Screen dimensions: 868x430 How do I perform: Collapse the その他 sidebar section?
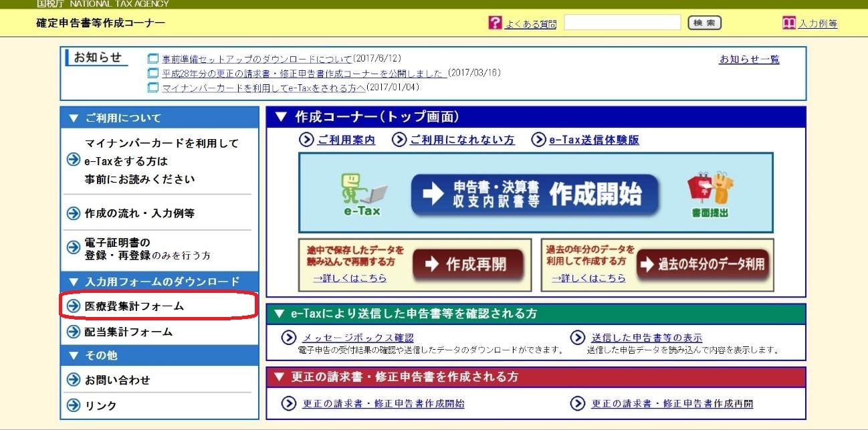[159, 355]
